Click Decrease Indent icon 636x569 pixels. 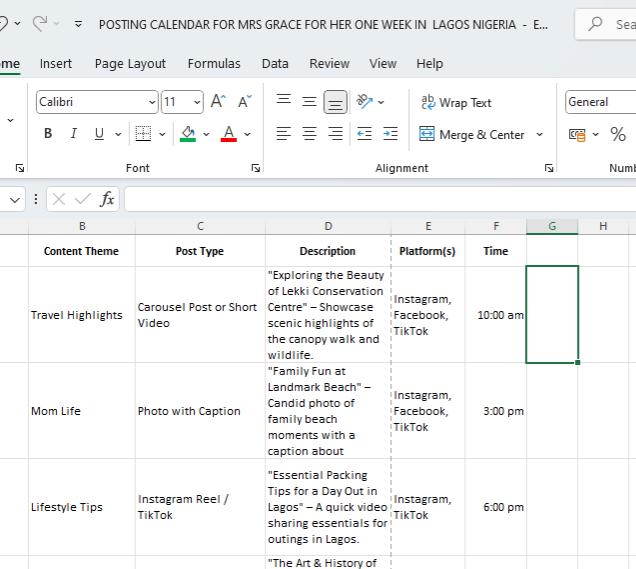[364, 133]
